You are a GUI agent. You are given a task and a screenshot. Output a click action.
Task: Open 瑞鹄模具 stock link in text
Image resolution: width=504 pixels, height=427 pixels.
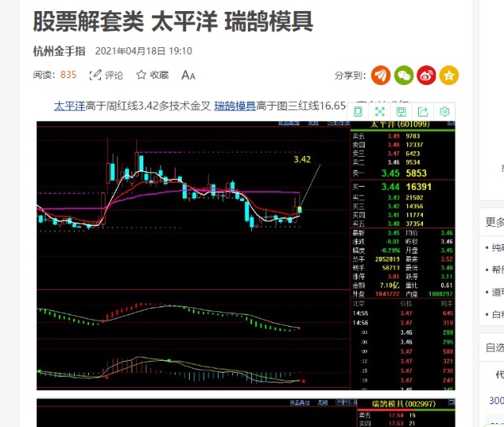pos(235,105)
